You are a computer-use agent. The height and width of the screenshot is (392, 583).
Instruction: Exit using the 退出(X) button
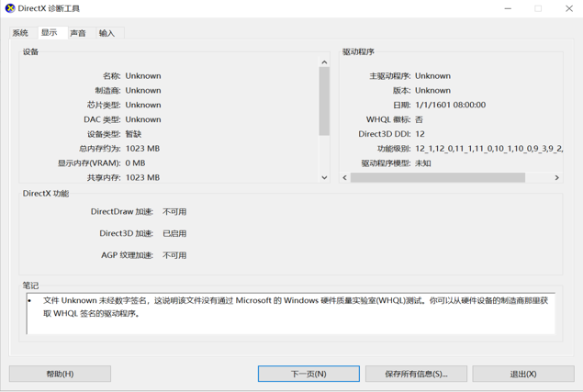coord(522,374)
